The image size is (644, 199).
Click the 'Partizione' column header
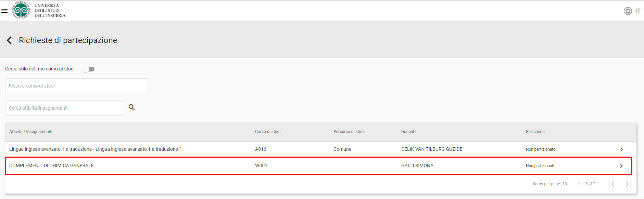click(535, 132)
